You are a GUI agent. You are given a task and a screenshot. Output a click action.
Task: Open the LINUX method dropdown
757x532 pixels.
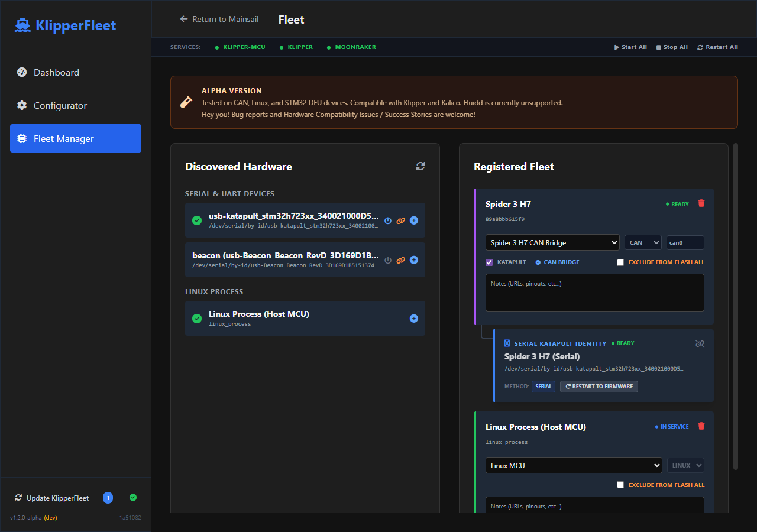pos(685,465)
